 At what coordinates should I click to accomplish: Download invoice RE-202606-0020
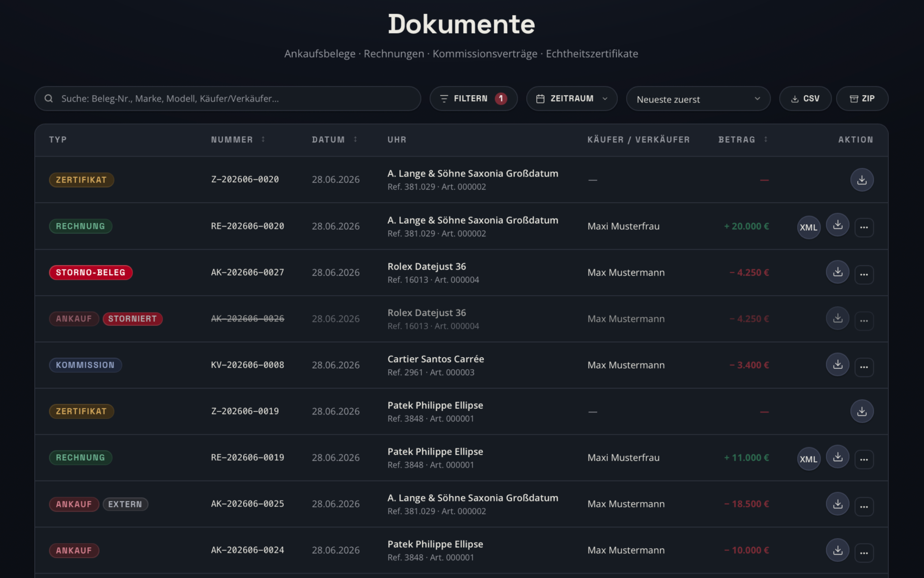click(x=837, y=225)
